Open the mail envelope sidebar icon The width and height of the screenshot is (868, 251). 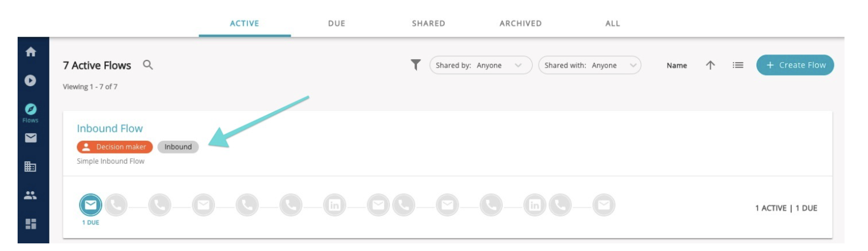click(x=31, y=138)
